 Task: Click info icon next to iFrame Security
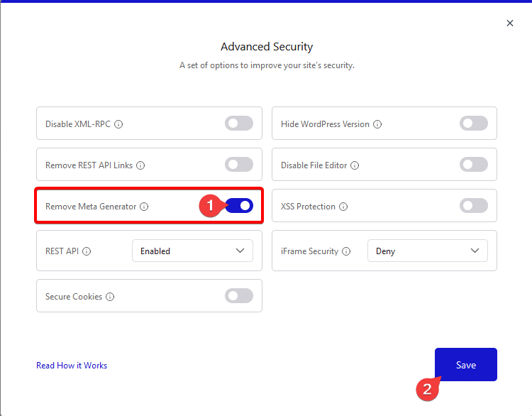pos(347,251)
